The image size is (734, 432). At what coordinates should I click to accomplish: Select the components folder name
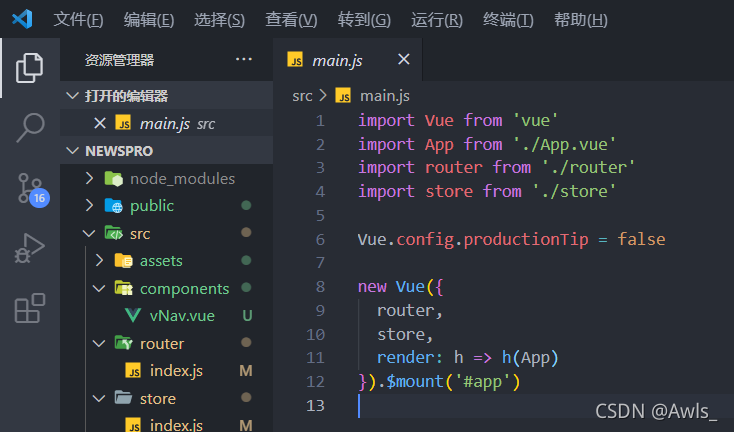(x=184, y=289)
